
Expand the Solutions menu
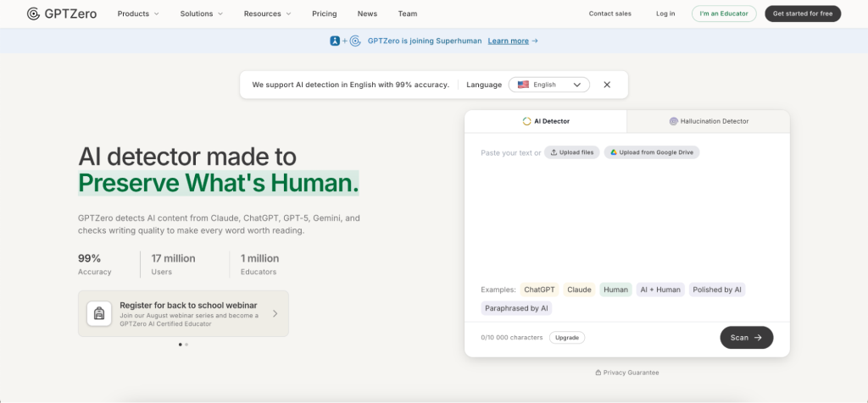click(x=202, y=14)
